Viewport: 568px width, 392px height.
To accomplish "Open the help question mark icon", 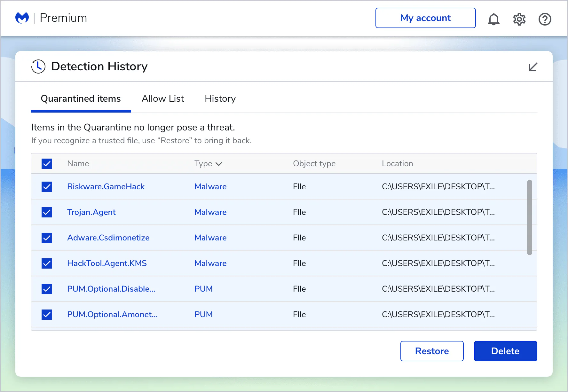I will pos(545,19).
